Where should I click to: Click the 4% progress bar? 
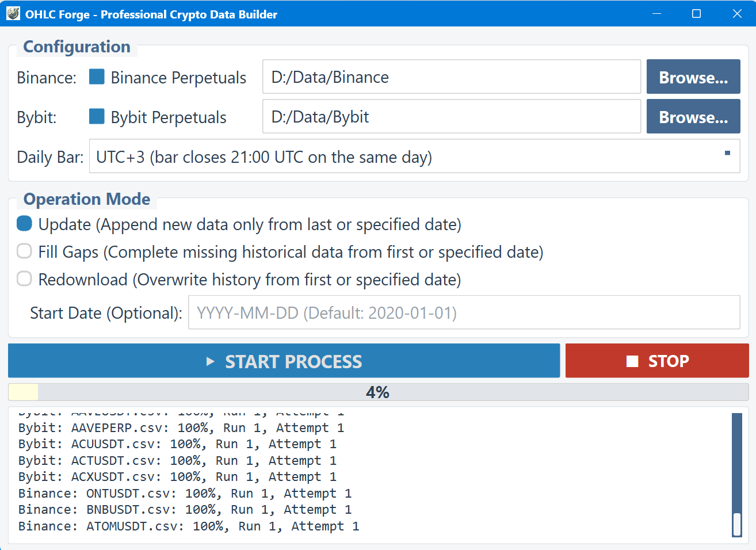[x=377, y=392]
